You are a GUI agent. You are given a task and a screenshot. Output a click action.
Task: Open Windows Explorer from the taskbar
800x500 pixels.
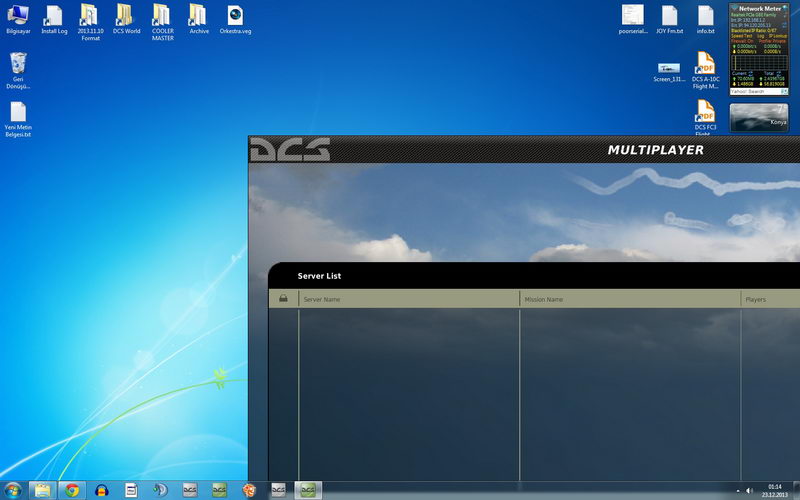click(43, 490)
